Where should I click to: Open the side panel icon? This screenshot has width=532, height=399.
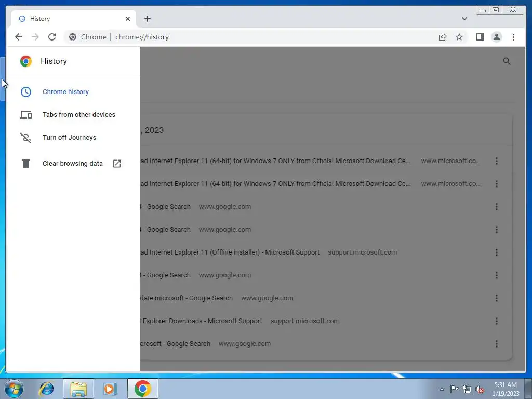(x=480, y=37)
